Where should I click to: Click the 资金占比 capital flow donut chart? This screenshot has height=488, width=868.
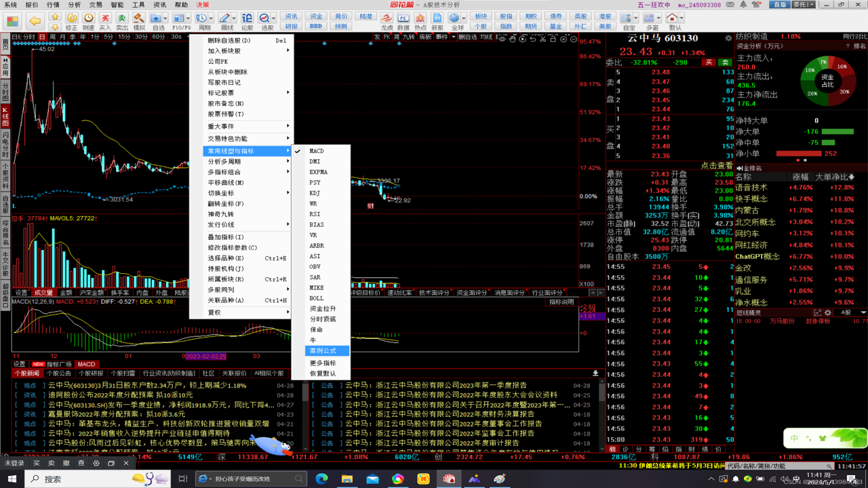pos(827,81)
